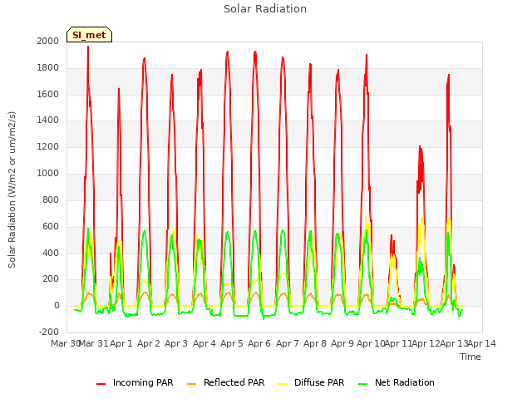Click the SI_met label box

[89, 35]
